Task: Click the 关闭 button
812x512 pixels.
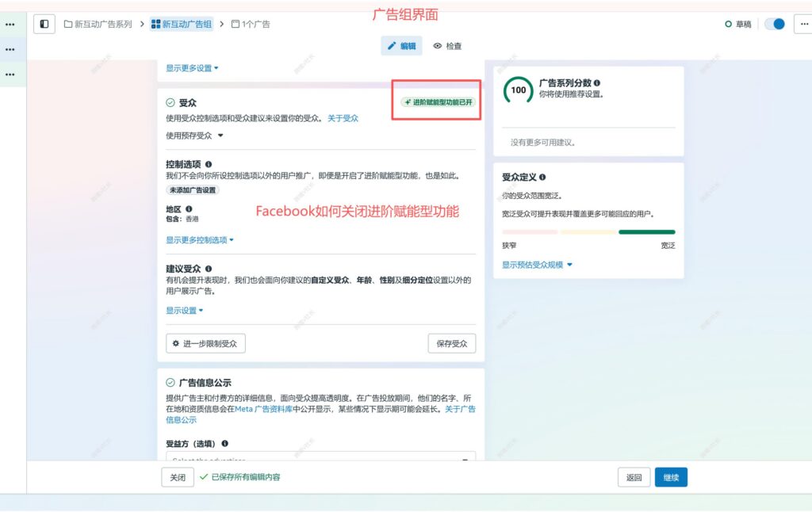Action: pyautogui.click(x=178, y=477)
